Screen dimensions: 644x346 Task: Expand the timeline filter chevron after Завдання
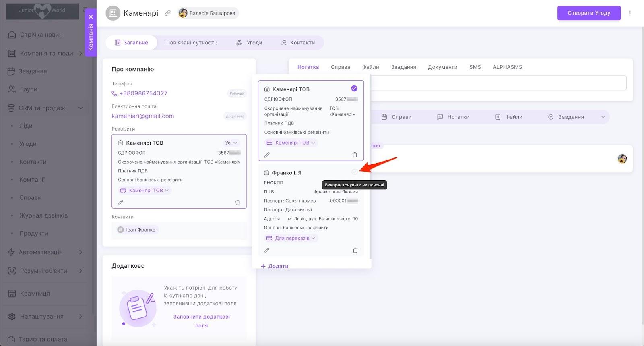click(603, 117)
